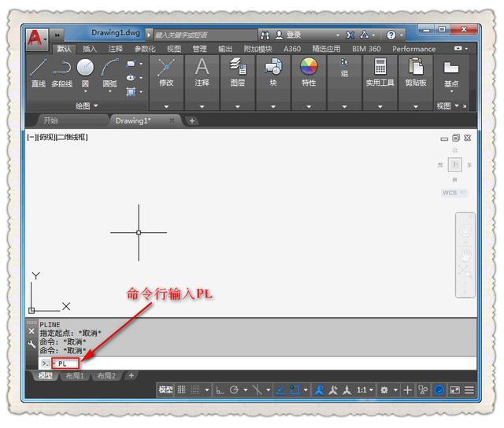Select the 多段线 (Polyline) tool
Image resolution: width=504 pixels, height=428 pixels.
click(61, 71)
